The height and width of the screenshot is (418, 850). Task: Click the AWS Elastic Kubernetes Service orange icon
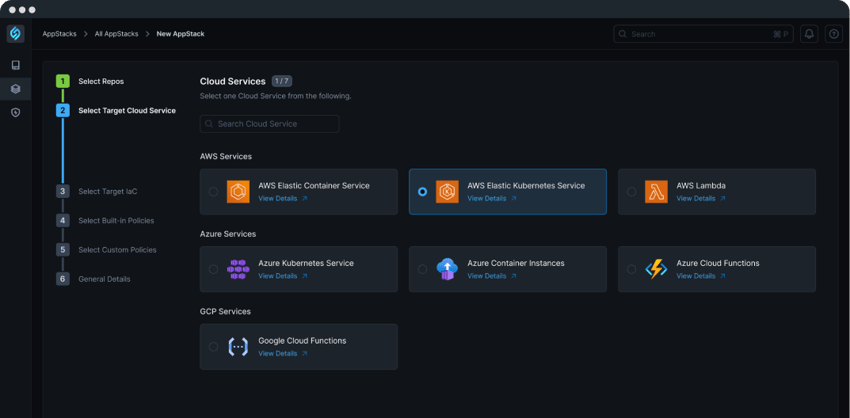pos(447,192)
